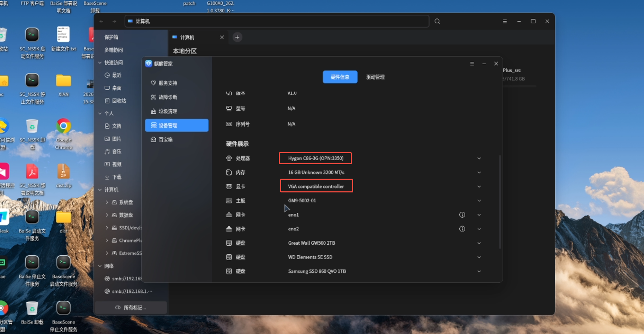
Task: Click hardware list vertical scrollbar
Action: click(500, 202)
